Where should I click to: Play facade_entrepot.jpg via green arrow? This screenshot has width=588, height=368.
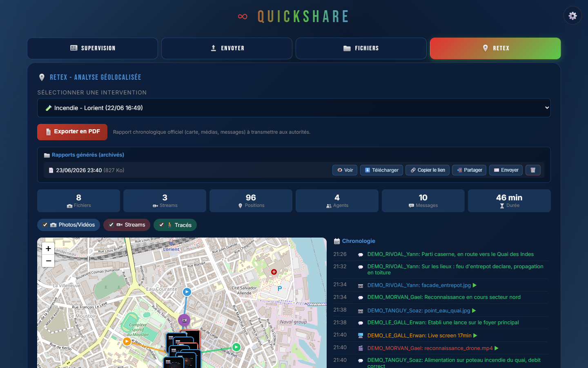475,285
